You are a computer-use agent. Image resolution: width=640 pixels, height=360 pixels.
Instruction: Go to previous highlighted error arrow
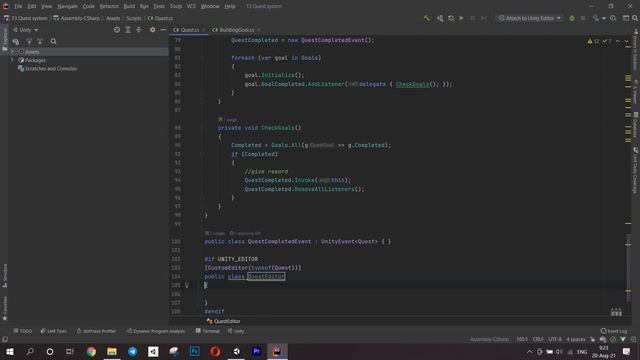click(618, 41)
